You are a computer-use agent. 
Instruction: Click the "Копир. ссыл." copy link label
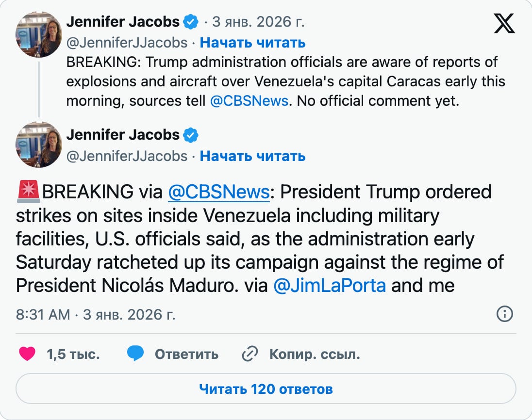(315, 355)
